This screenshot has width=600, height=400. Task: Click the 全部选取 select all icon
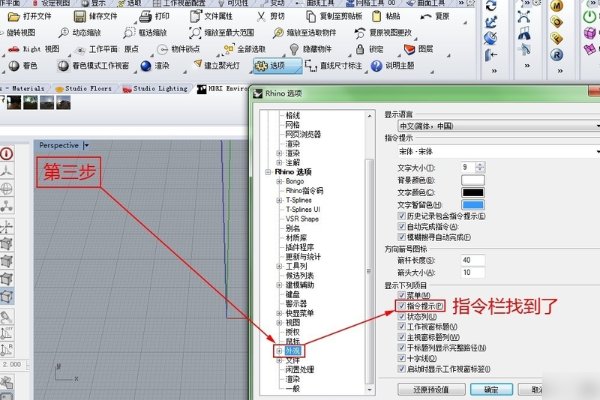(x=228, y=49)
